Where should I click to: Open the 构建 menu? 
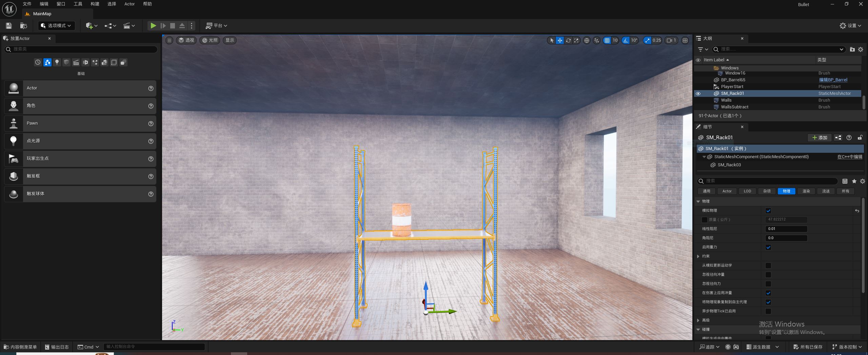coord(95,4)
